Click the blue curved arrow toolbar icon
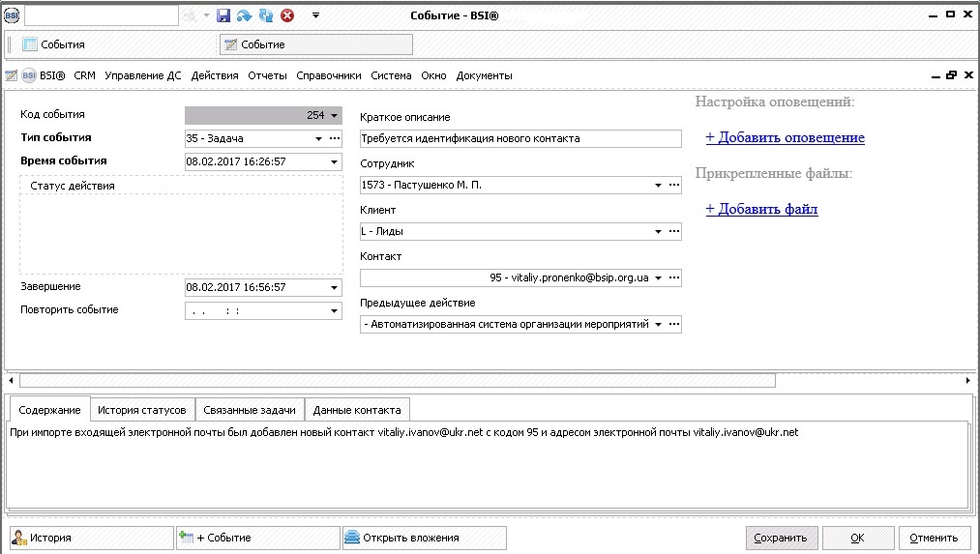This screenshot has width=980, height=554. 244,15
